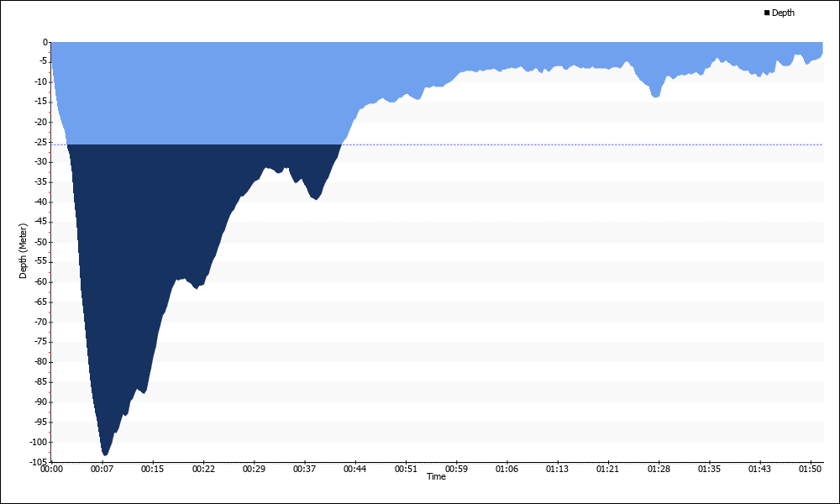Click the 00:22 time axis label
Screen dimensions: 840x504
point(203,470)
